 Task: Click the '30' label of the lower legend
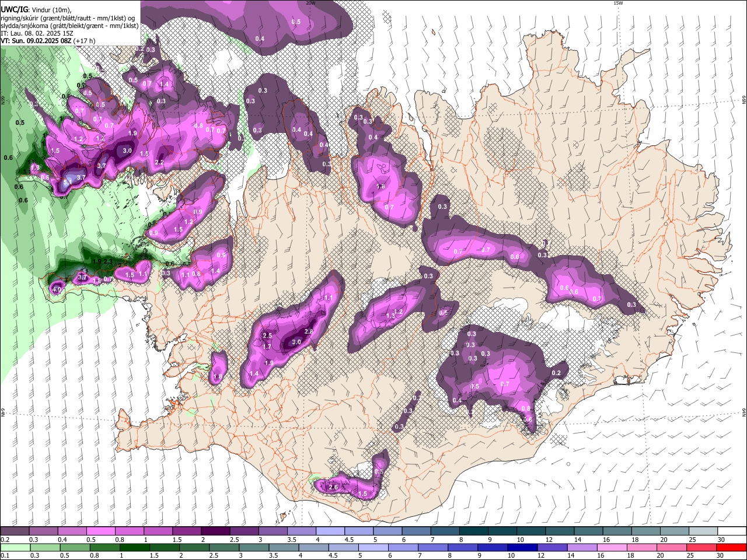(720, 556)
